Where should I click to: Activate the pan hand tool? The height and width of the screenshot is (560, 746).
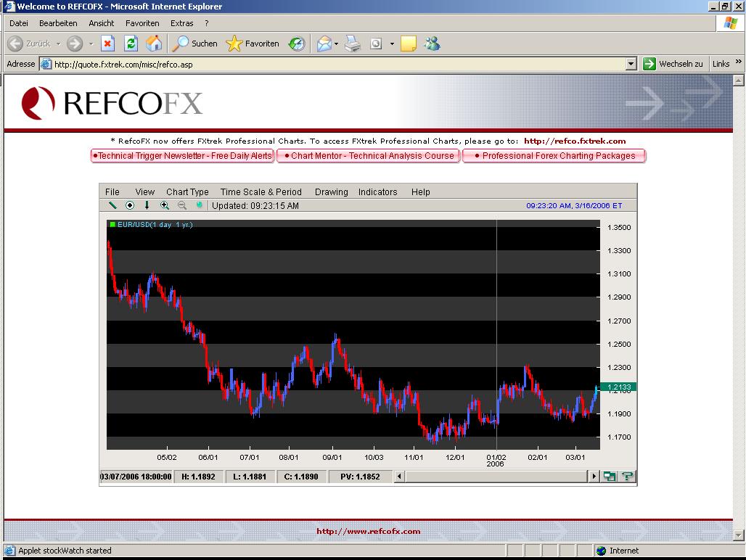coord(197,205)
